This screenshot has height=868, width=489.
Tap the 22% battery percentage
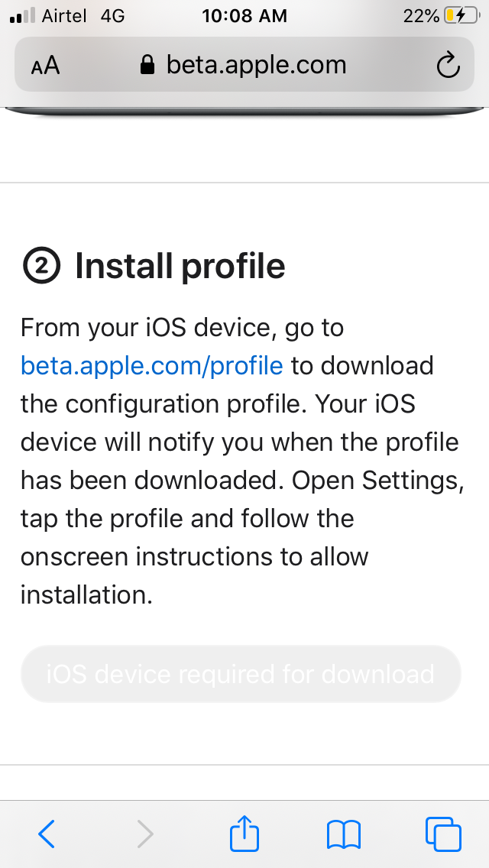[421, 15]
